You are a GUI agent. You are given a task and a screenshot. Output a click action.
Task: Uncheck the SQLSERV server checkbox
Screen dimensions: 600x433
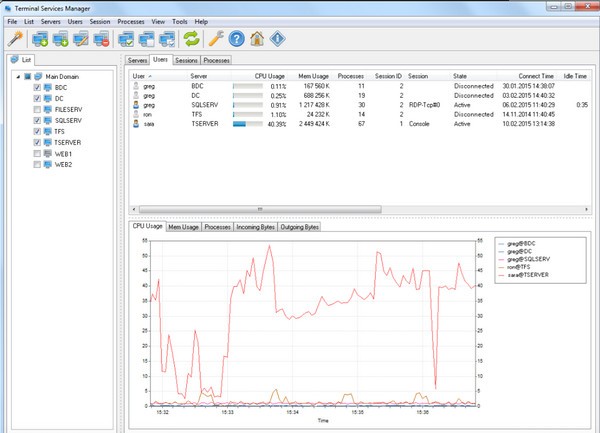click(x=37, y=120)
